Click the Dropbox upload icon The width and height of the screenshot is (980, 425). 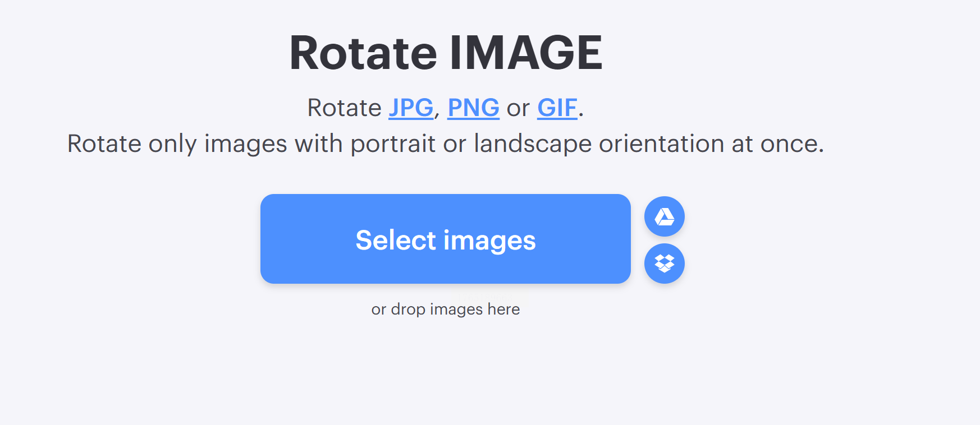point(664,264)
